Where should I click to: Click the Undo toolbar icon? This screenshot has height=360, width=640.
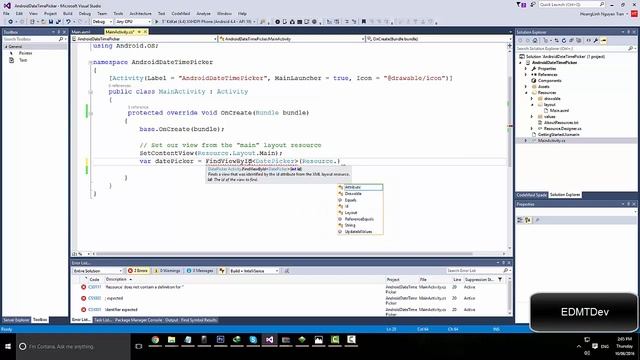(68, 22)
